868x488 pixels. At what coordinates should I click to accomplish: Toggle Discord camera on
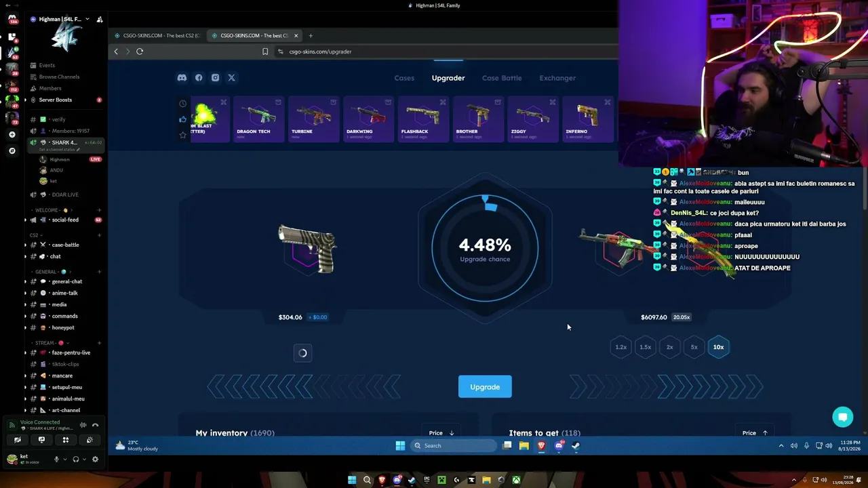[x=18, y=440]
